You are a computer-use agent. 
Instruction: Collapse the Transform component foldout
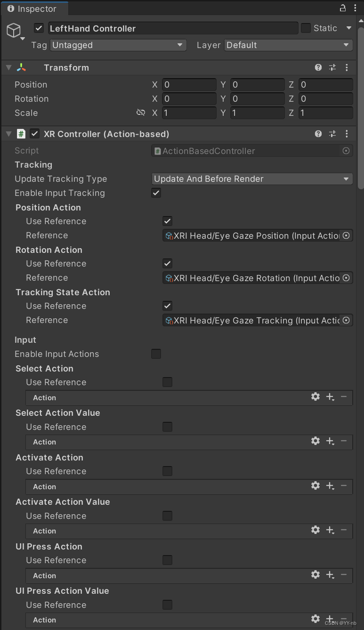click(x=8, y=67)
